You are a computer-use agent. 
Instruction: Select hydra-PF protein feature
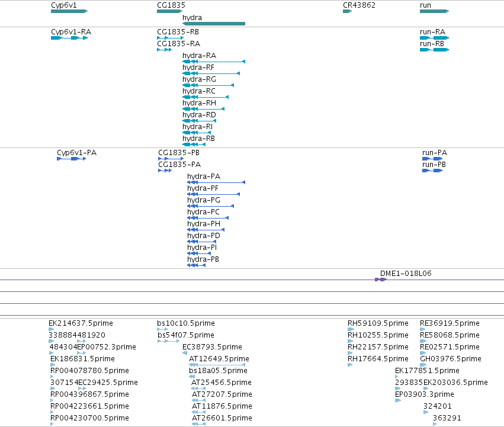213,194
